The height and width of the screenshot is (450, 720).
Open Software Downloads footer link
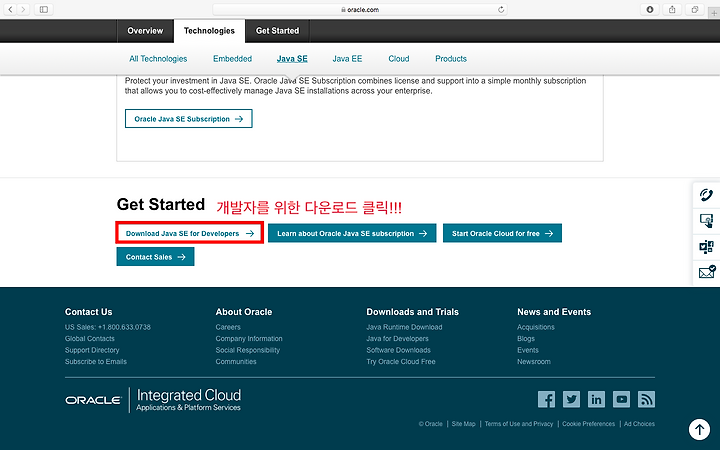399,350
